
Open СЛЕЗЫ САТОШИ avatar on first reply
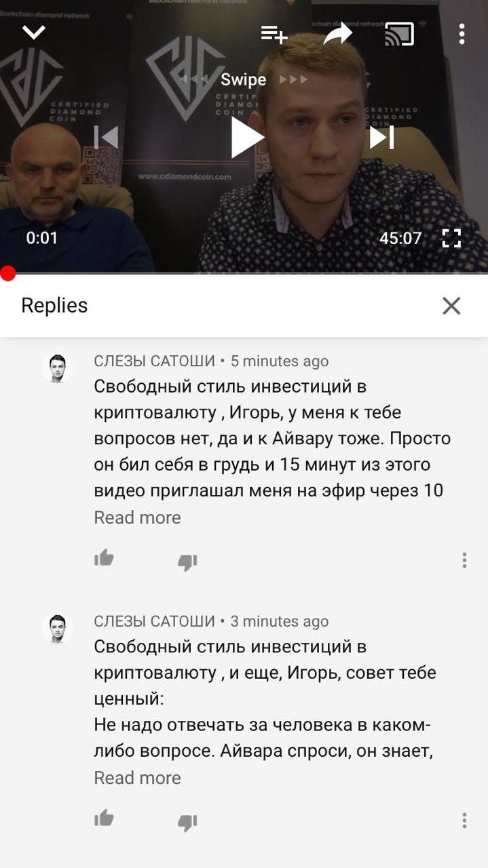click(57, 368)
